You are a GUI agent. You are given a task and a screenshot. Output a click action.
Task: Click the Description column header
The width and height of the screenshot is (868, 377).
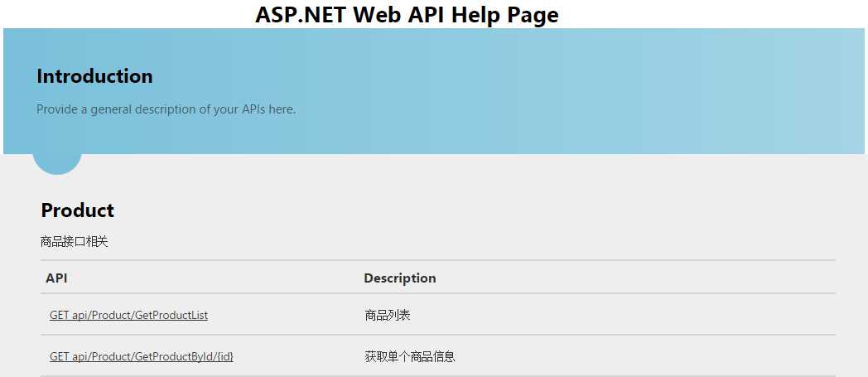399,278
